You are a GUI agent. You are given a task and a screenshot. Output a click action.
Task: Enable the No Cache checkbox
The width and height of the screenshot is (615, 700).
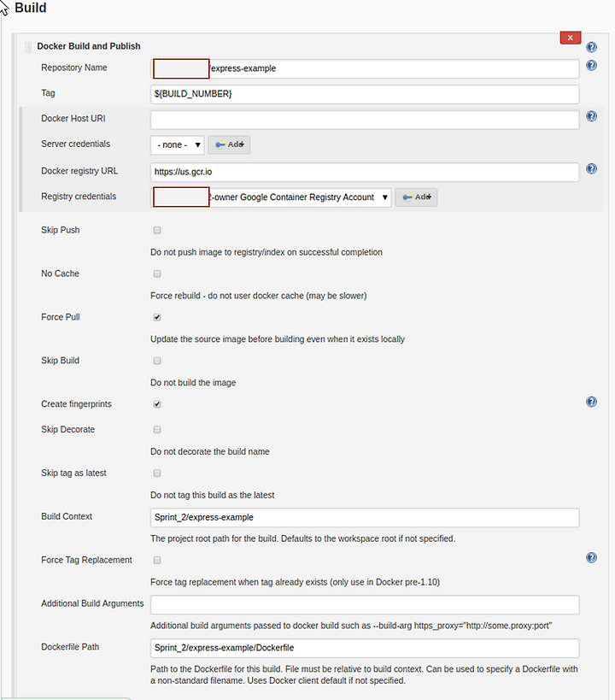coord(157,274)
